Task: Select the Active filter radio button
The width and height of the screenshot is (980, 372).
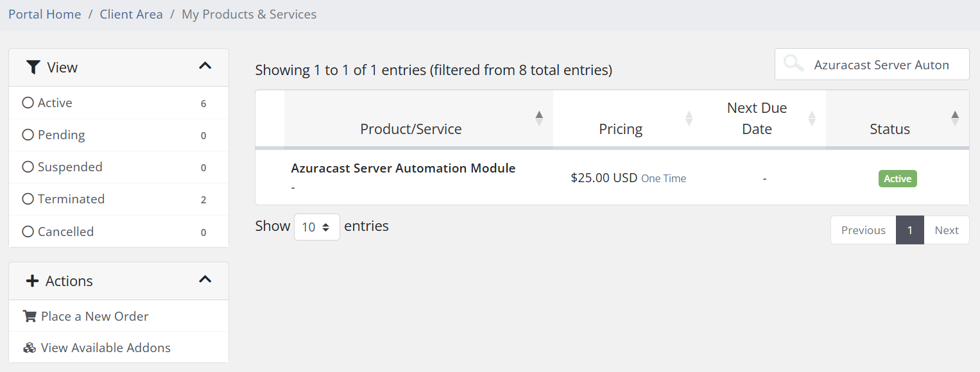Action: pos(28,103)
